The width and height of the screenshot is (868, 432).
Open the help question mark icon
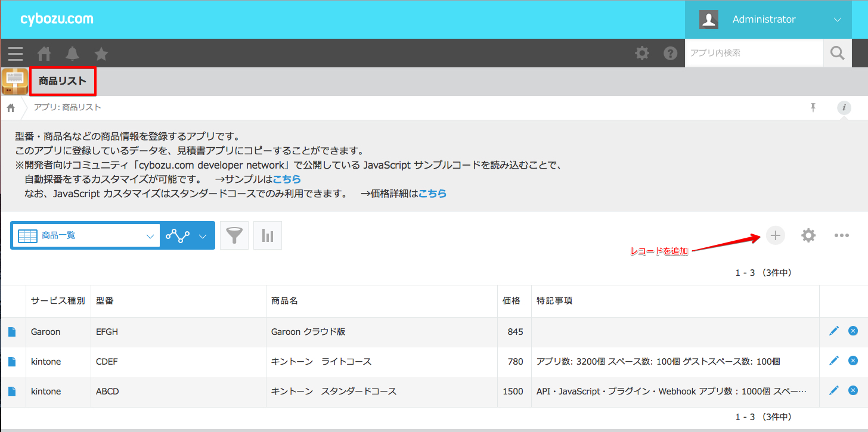click(671, 54)
